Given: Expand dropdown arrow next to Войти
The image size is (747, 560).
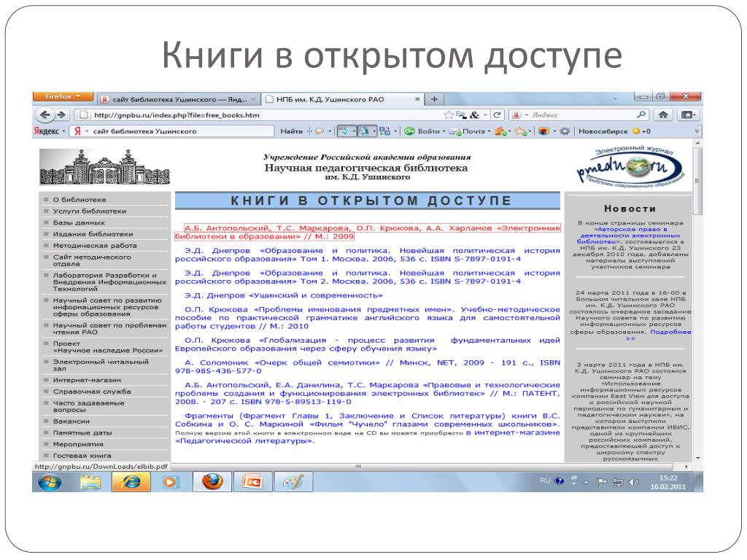Looking at the screenshot, I should [444, 131].
